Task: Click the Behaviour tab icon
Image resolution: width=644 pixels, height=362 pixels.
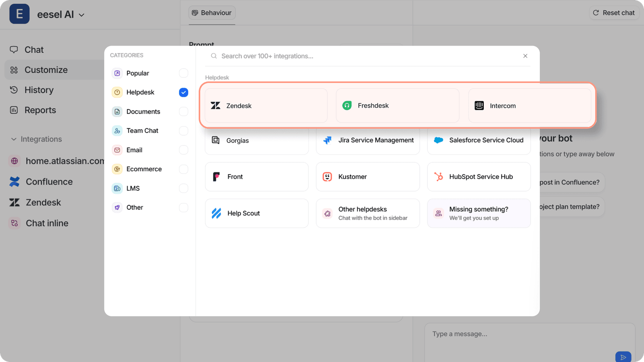Action: click(195, 13)
